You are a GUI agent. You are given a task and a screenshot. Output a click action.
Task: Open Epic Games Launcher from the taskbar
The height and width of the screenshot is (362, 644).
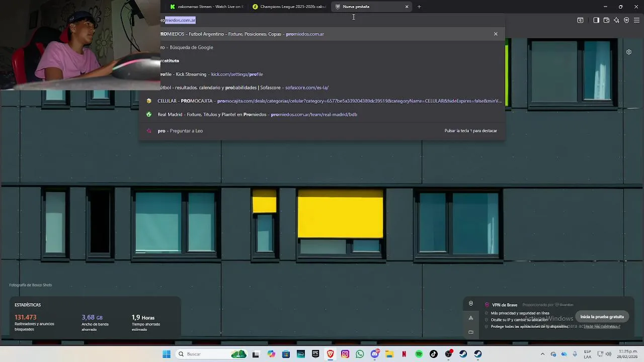coord(315,354)
